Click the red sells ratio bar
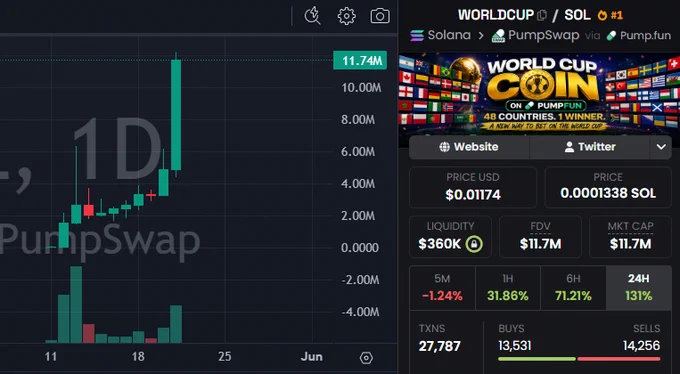 619,359
